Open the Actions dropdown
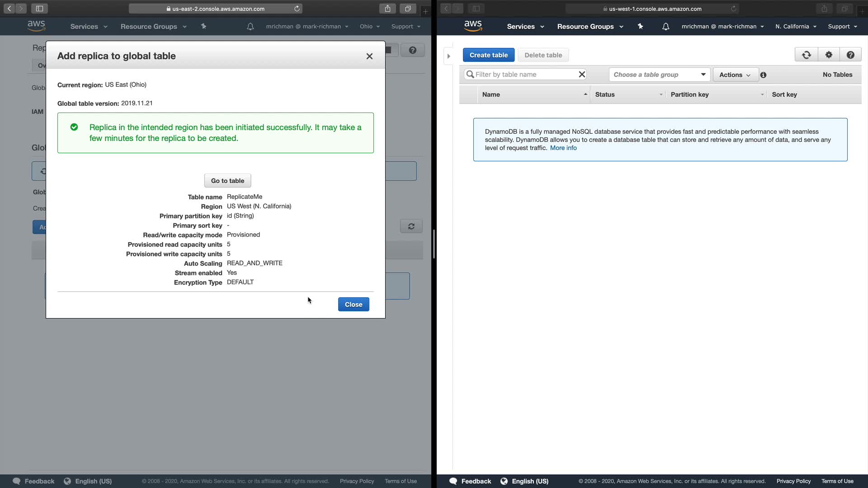This screenshot has height=488, width=868. point(735,75)
